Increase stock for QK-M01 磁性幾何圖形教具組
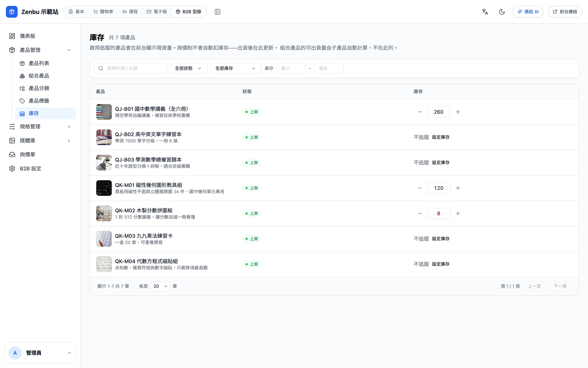Image resolution: width=588 pixels, height=368 pixels. coord(458,188)
